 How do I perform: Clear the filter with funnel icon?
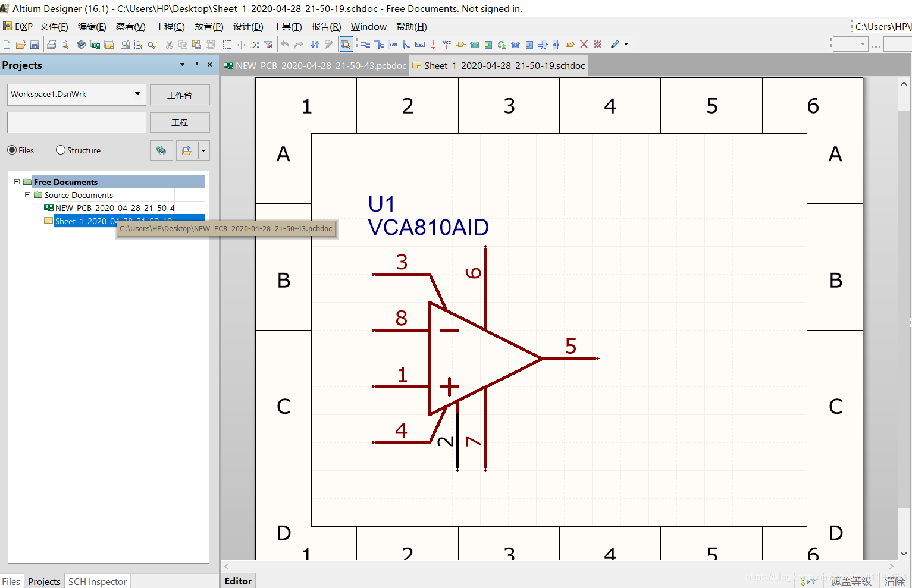[x=268, y=45]
